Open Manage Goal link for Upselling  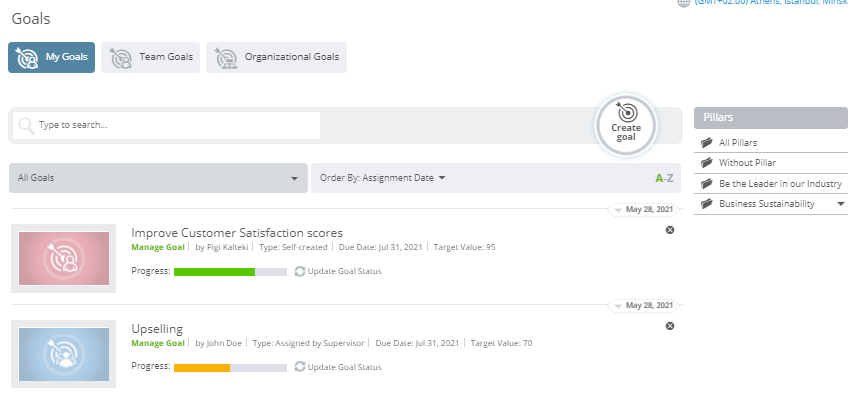coord(158,343)
